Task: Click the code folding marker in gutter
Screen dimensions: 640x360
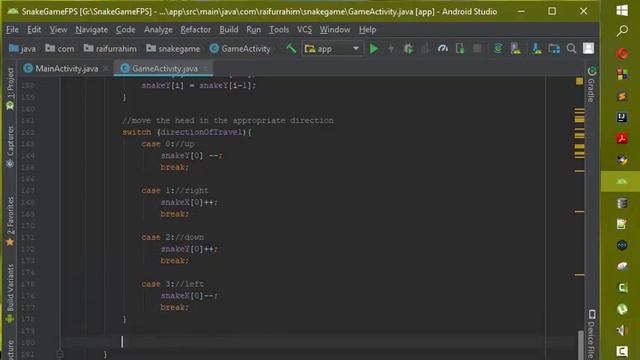Action: (60, 354)
